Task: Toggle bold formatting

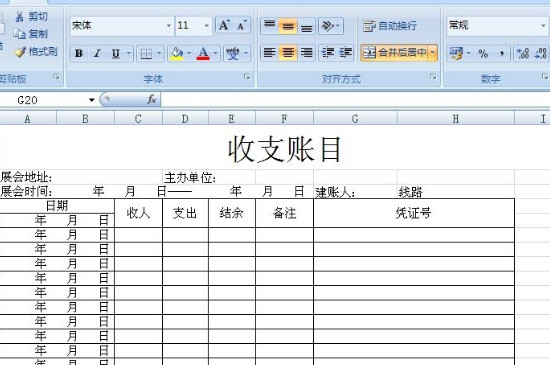Action: click(x=79, y=53)
